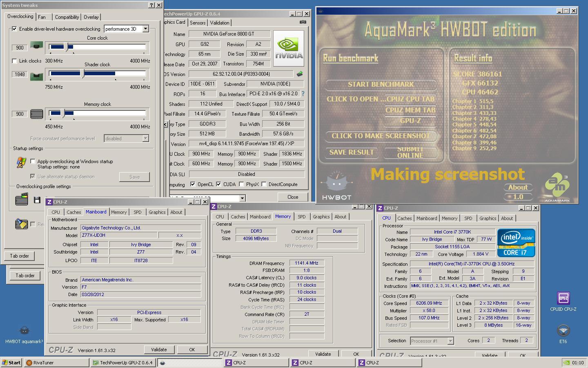Click the overclocking profile memory module icon
Viewport: 588px width, 368px height.
[x=21, y=200]
